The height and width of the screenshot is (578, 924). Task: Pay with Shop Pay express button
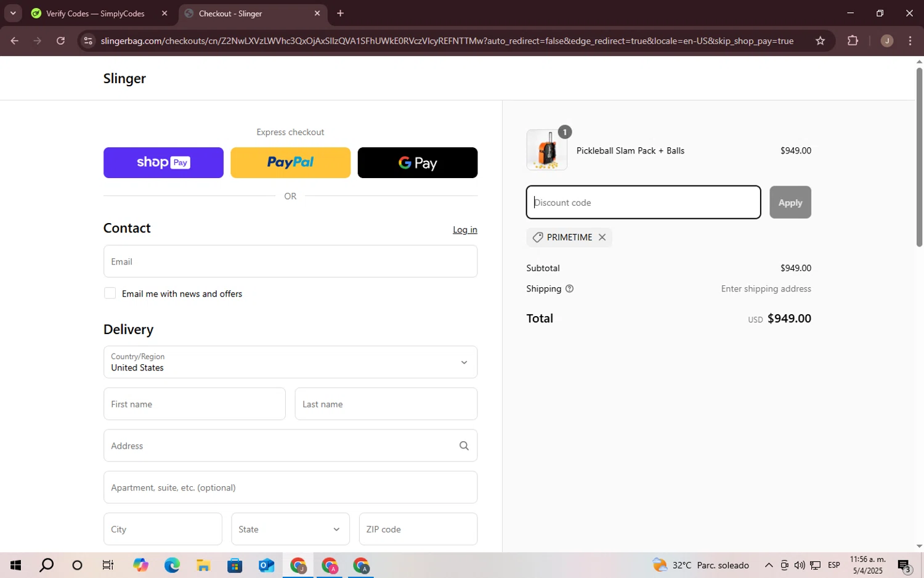pyautogui.click(x=163, y=163)
